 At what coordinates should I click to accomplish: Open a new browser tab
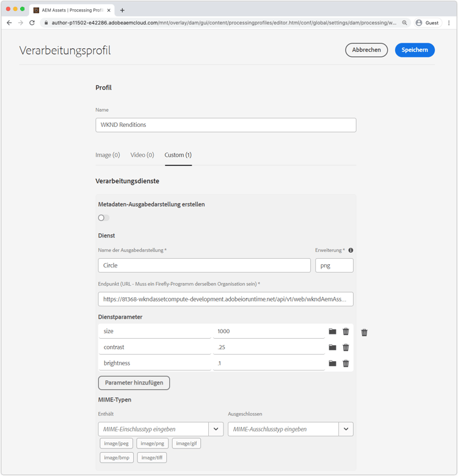click(x=122, y=10)
